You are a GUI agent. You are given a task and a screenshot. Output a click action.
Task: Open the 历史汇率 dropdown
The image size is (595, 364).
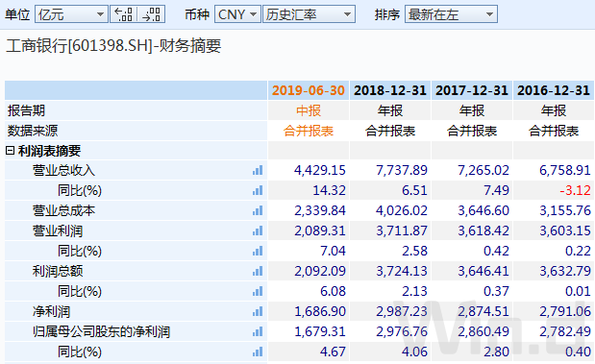pyautogui.click(x=309, y=14)
